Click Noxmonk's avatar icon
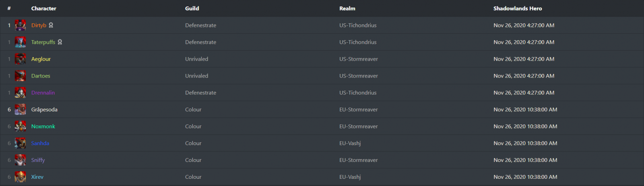Viewport: 644px width, 186px height. coord(20,127)
